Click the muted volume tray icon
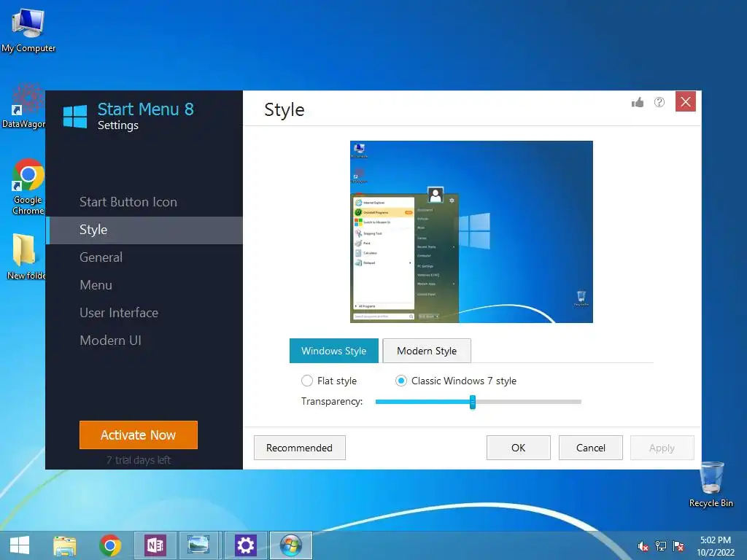Image resolution: width=747 pixels, height=560 pixels. click(643, 546)
